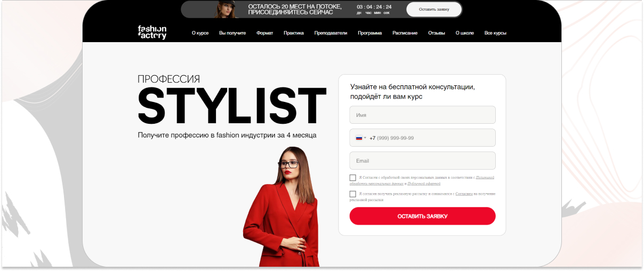Navigate to Расписание
The width and height of the screenshot is (644, 271).
[405, 33]
